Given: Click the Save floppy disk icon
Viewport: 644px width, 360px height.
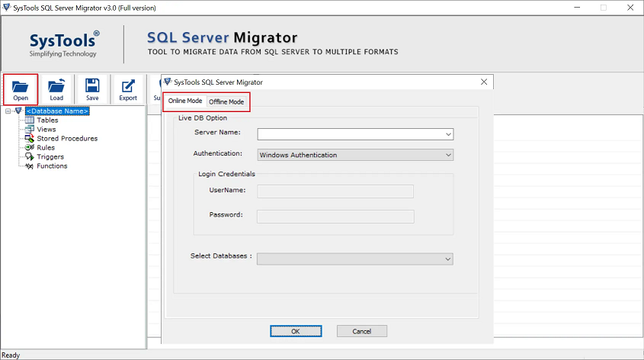Looking at the screenshot, I should click(92, 85).
